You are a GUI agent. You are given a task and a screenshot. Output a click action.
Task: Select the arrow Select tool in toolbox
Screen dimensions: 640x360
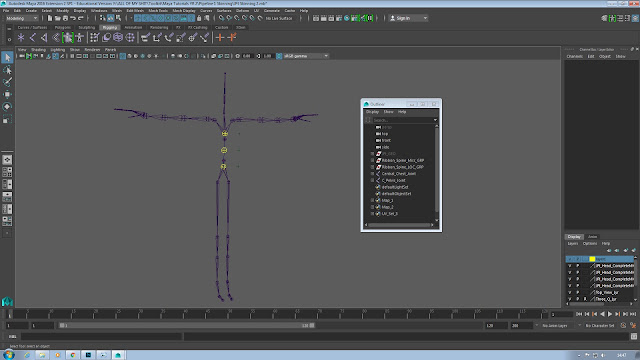click(7, 58)
